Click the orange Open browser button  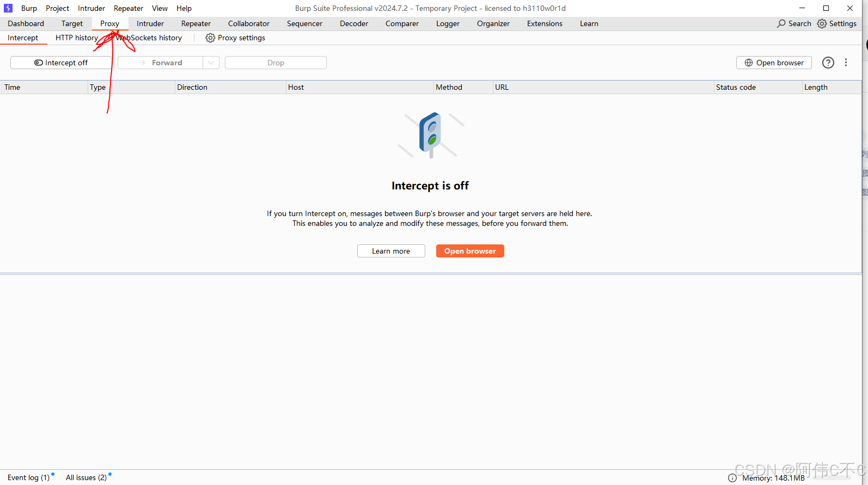pyautogui.click(x=470, y=251)
